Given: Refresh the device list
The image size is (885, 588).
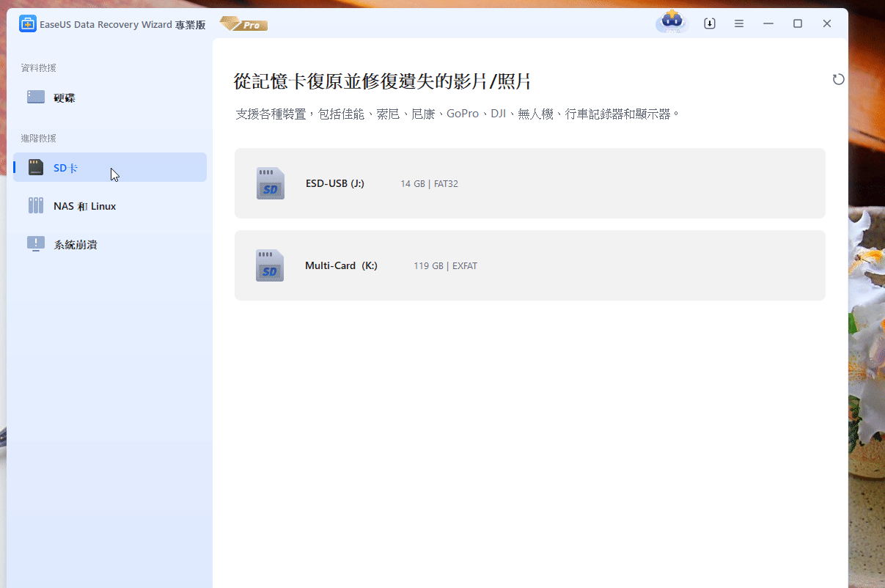Looking at the screenshot, I should (839, 79).
